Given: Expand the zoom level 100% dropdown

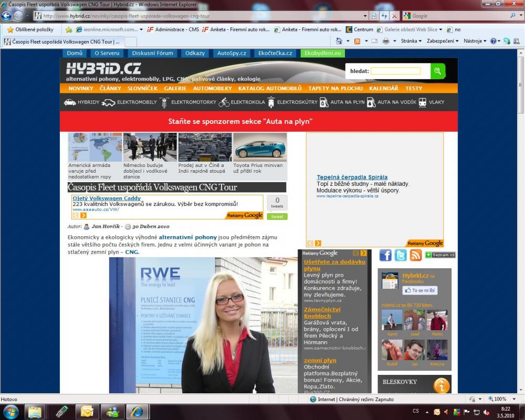Looking at the screenshot, I should pos(514,399).
